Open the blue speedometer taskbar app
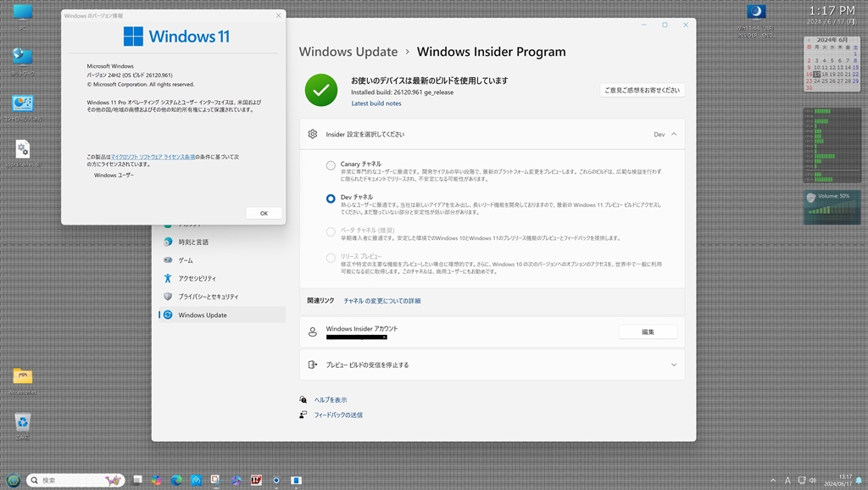This screenshot has height=490, width=868. tap(197, 480)
